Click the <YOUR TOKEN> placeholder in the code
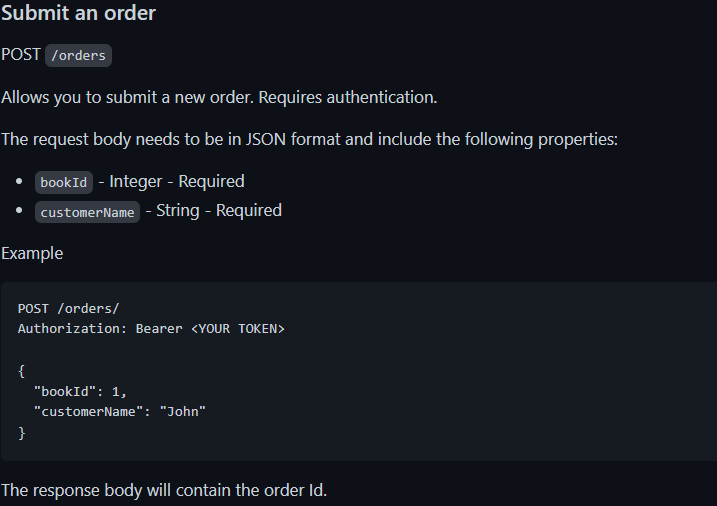This screenshot has width=717, height=506. [238, 329]
